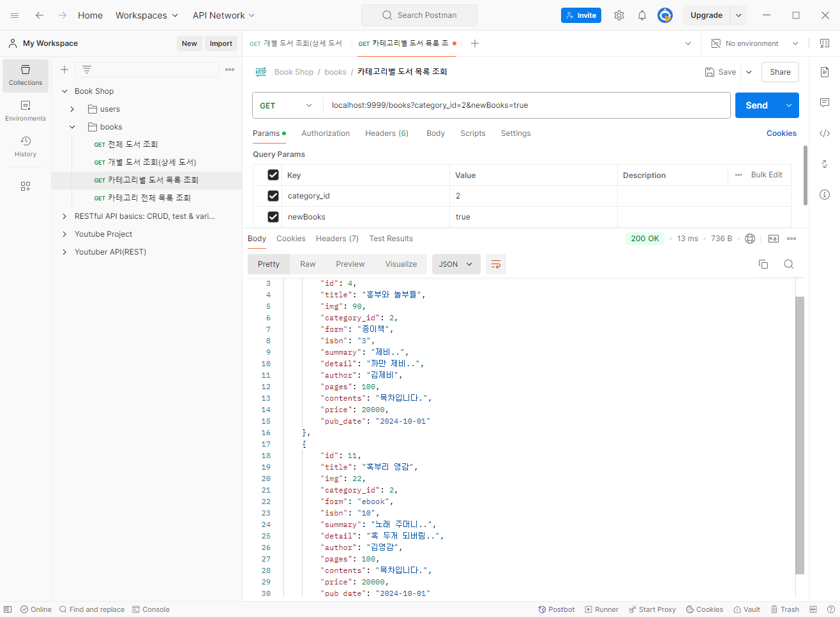Viewport: 840px width, 617px height.
Task: Click the response body vertical scrollbar
Action: [800, 436]
